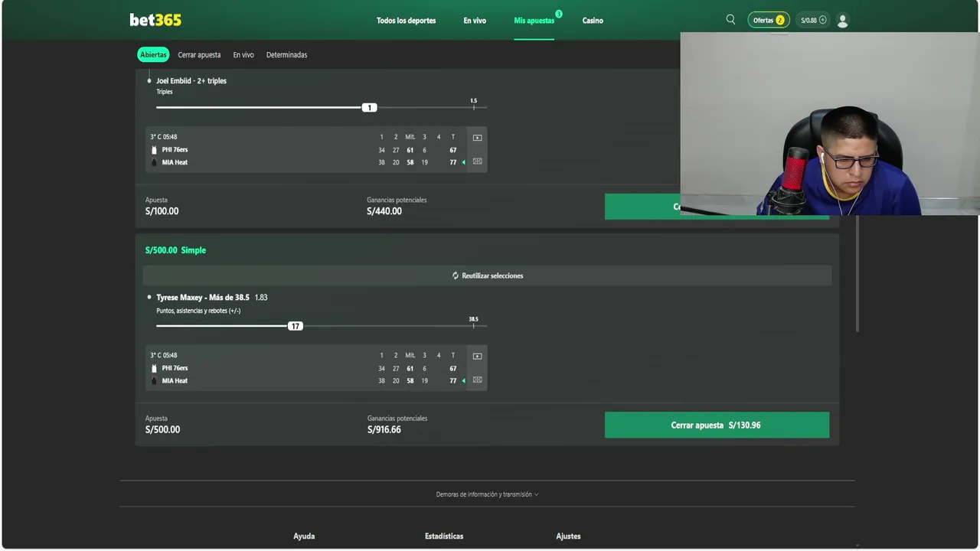This screenshot has width=980, height=551.
Task: Open the Estadísticas footer link
Action: click(x=444, y=536)
